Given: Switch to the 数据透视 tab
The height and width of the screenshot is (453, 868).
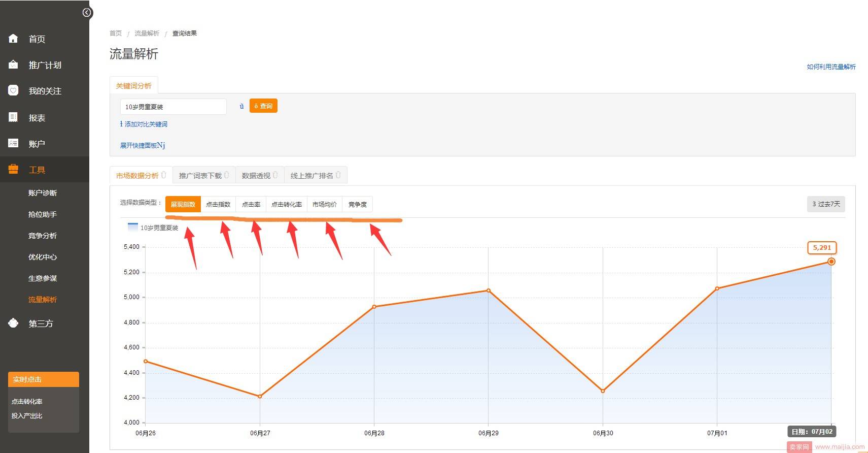Looking at the screenshot, I should (260, 175).
